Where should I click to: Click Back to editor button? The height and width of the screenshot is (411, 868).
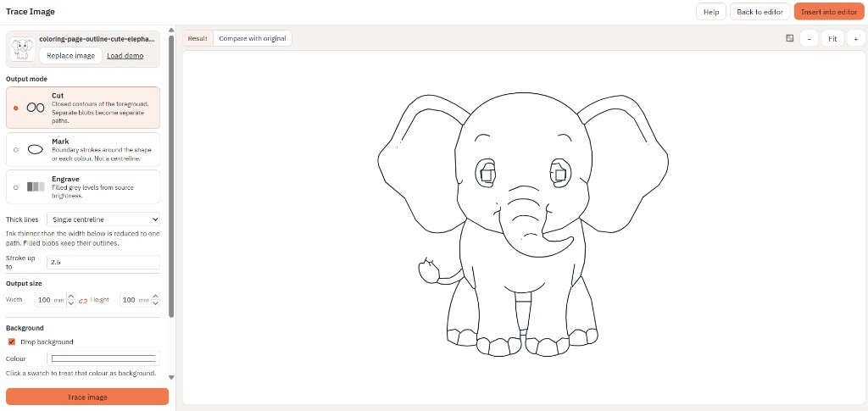pyautogui.click(x=759, y=12)
